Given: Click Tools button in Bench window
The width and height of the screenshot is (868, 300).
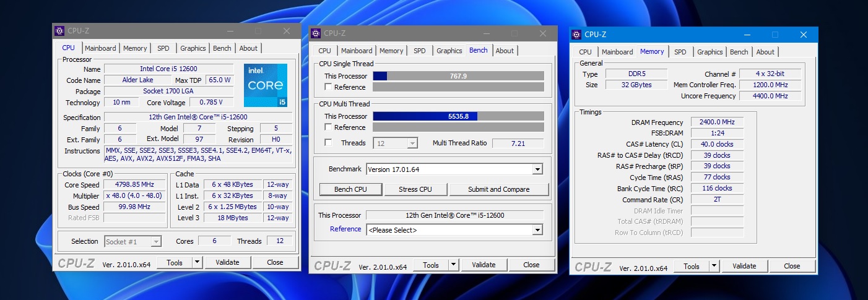Looking at the screenshot, I should pos(431,265).
